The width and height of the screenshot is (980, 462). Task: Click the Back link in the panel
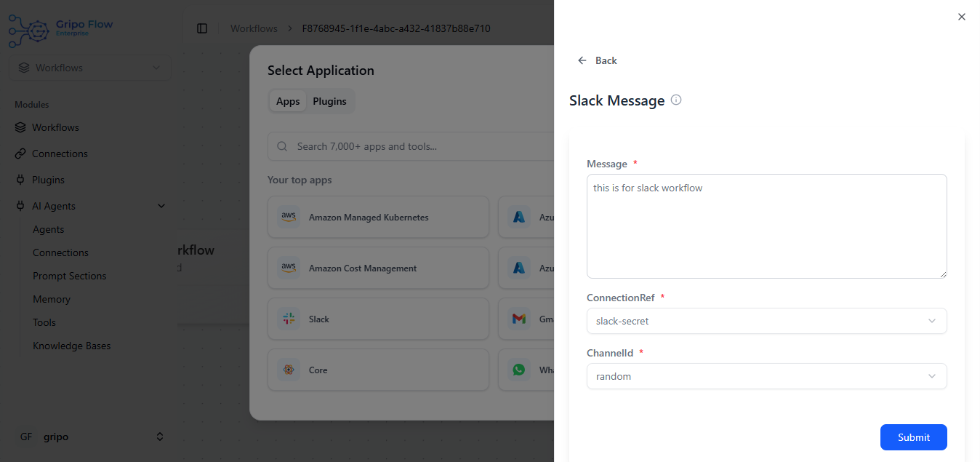[598, 60]
